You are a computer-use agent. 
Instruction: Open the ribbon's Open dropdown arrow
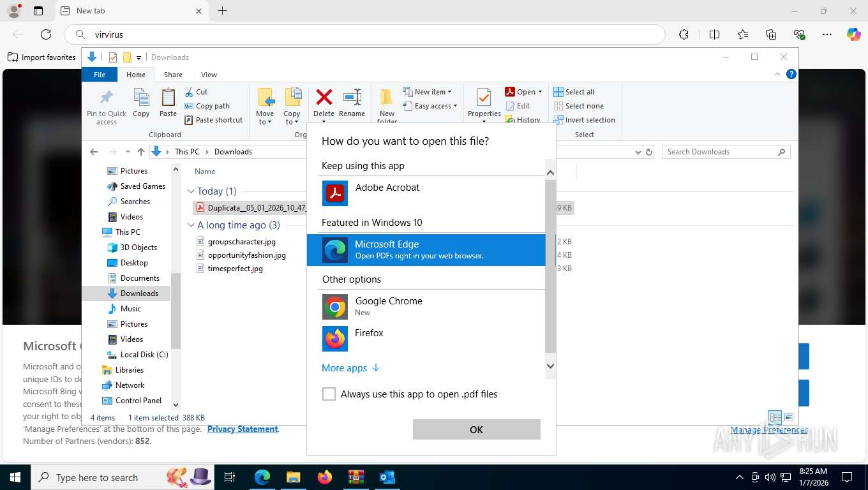[540, 92]
